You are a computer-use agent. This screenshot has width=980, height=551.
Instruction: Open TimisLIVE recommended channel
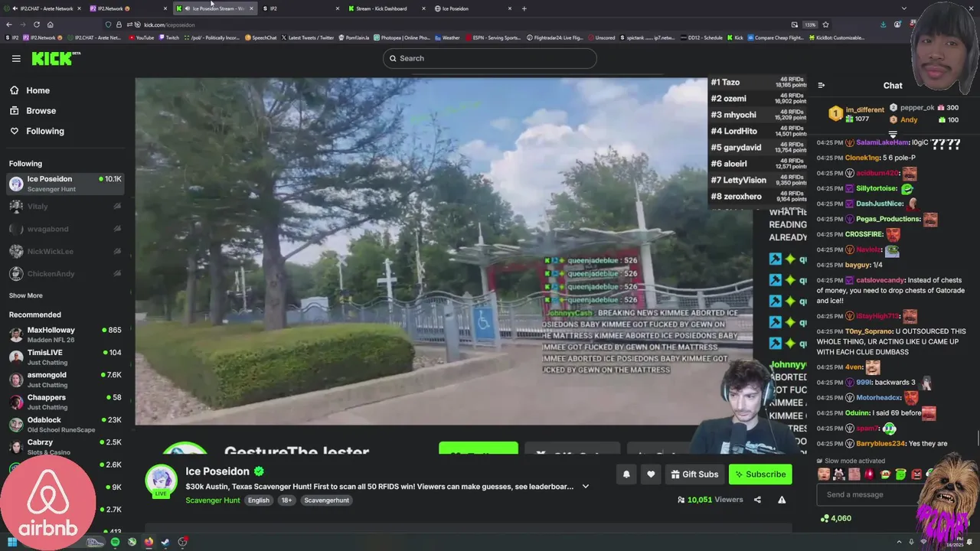pos(65,357)
